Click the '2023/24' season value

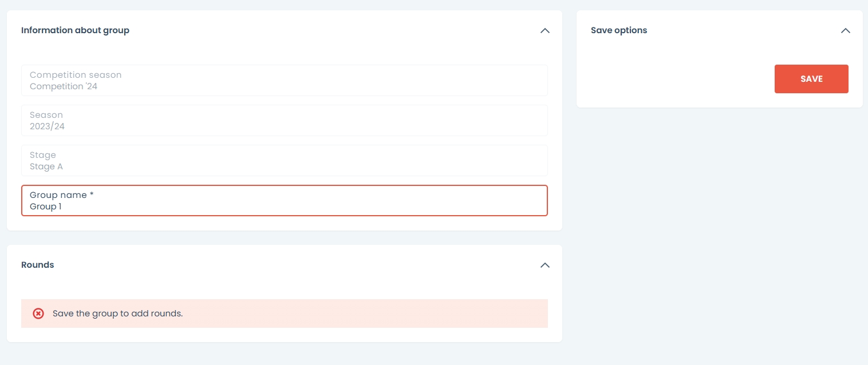click(x=47, y=126)
